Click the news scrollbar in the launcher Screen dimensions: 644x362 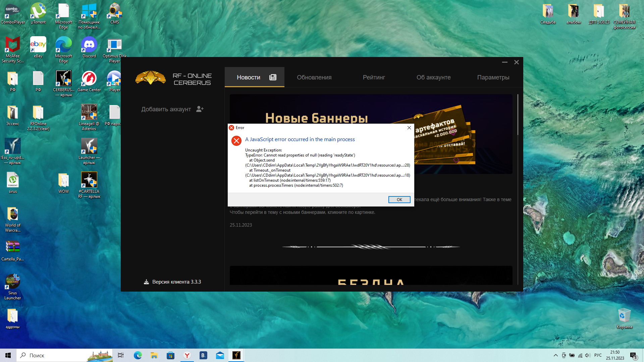pyautogui.click(x=518, y=115)
